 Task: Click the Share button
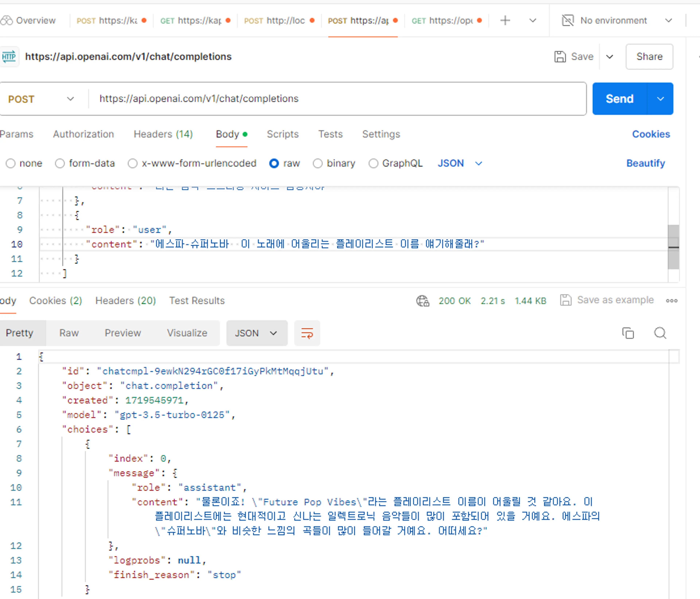point(649,57)
